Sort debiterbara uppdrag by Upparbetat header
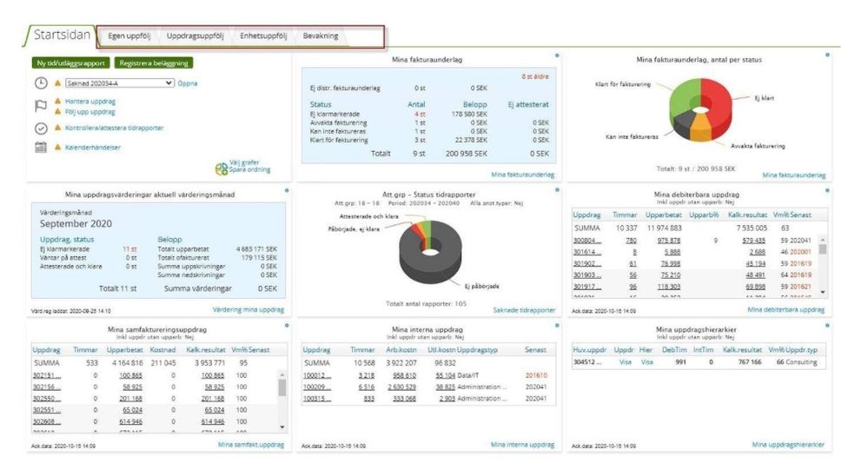 coord(663,215)
